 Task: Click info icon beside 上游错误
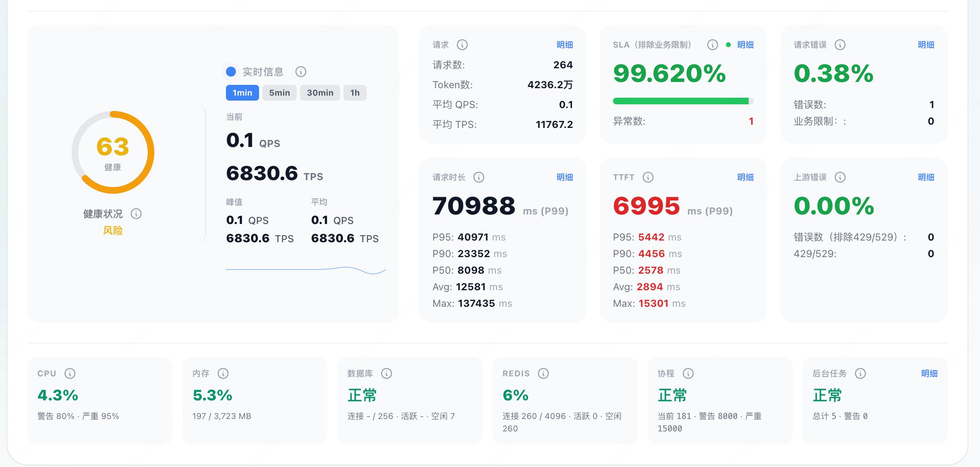point(840,177)
